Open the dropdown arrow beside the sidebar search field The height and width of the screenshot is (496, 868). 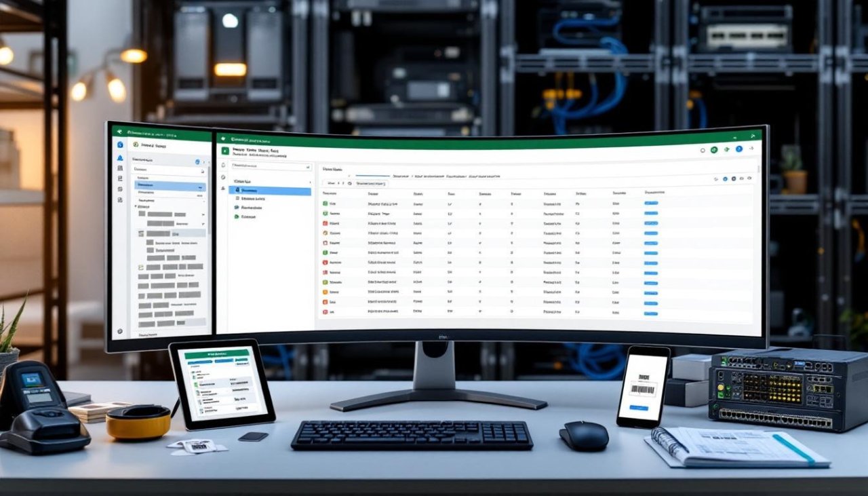tap(308, 167)
